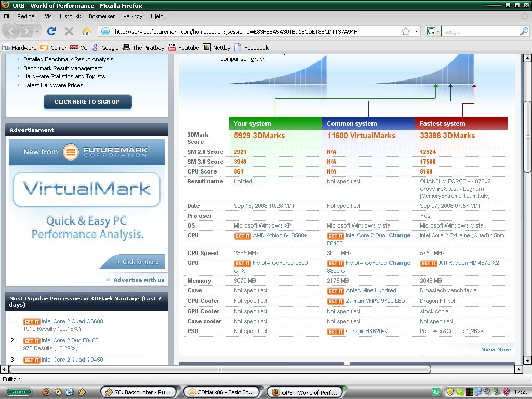
Task: Focus the Google search box
Action: (480, 32)
